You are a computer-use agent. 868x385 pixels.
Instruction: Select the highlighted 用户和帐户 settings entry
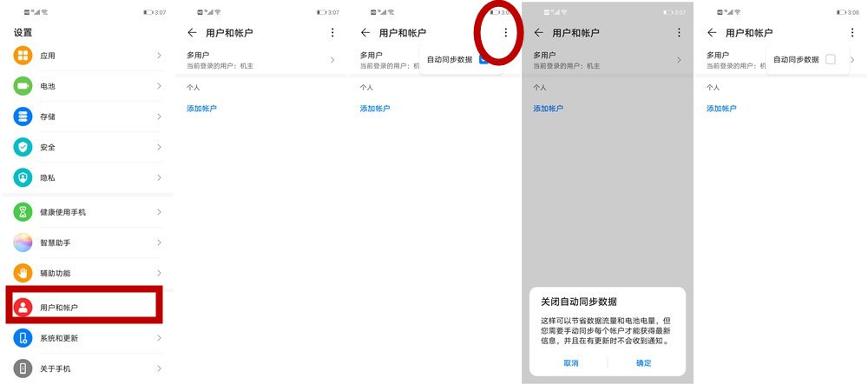coord(82,308)
